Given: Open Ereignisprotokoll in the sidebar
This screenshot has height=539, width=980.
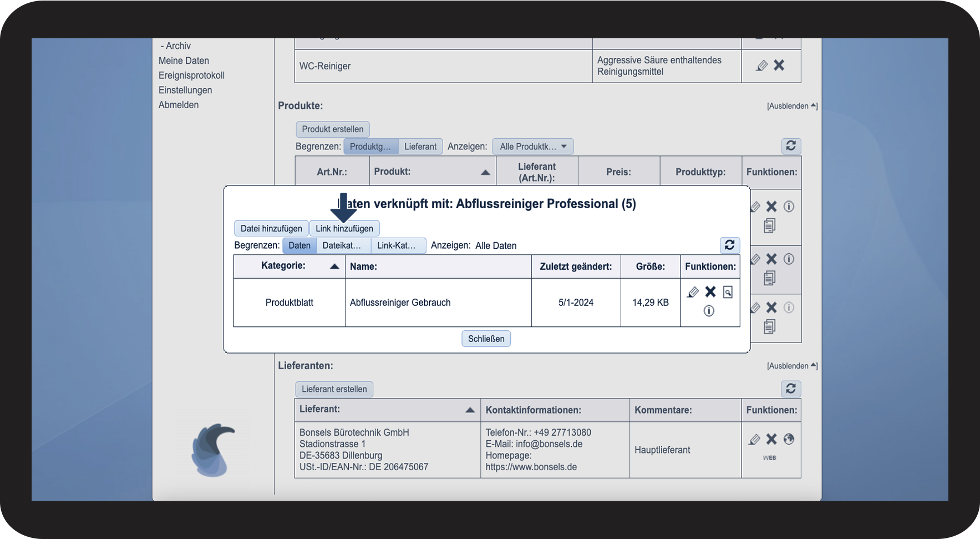Looking at the screenshot, I should [x=191, y=75].
